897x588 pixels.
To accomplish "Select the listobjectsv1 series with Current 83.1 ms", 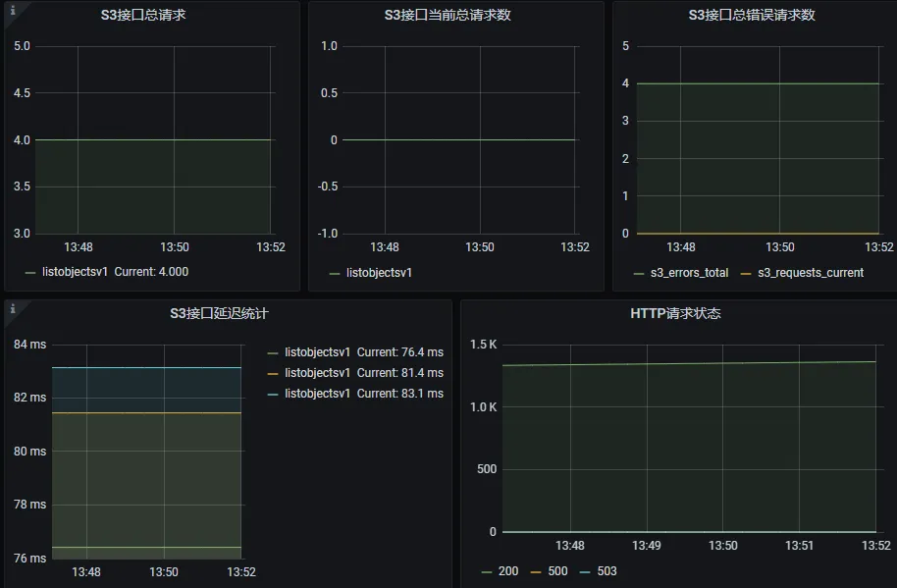I will click(317, 394).
